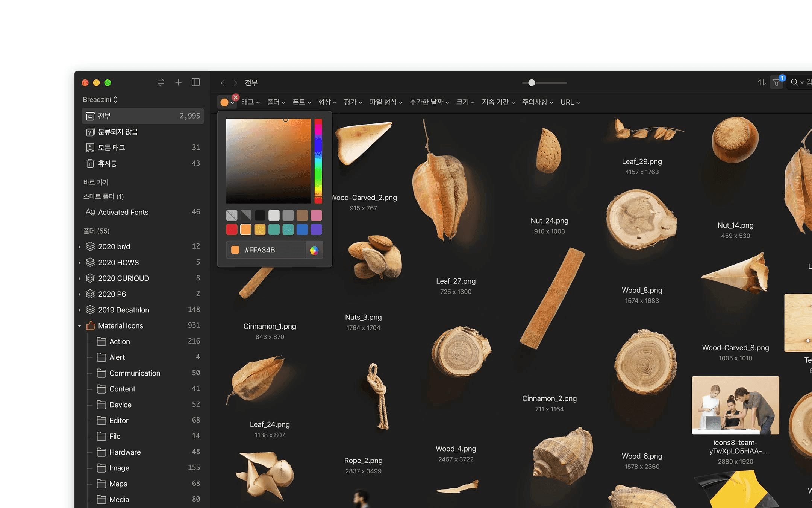The width and height of the screenshot is (812, 508).
Task: Select the icons8-team photo thumbnail
Action: (735, 405)
